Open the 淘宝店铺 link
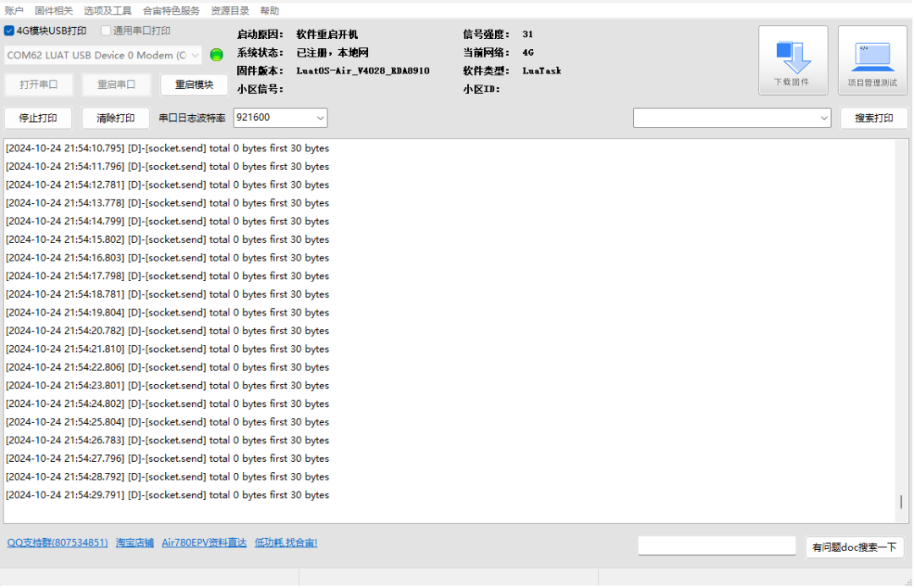The height and width of the screenshot is (588, 914). point(135,542)
